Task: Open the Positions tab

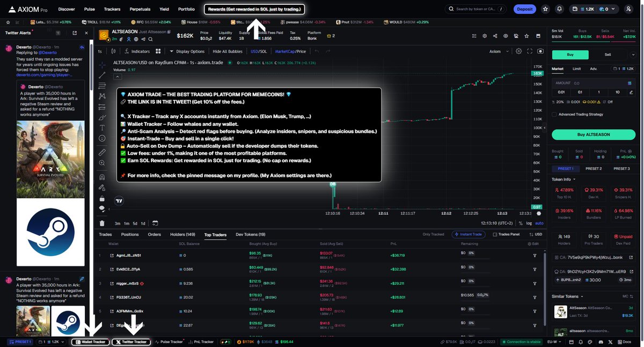Action: tap(130, 235)
